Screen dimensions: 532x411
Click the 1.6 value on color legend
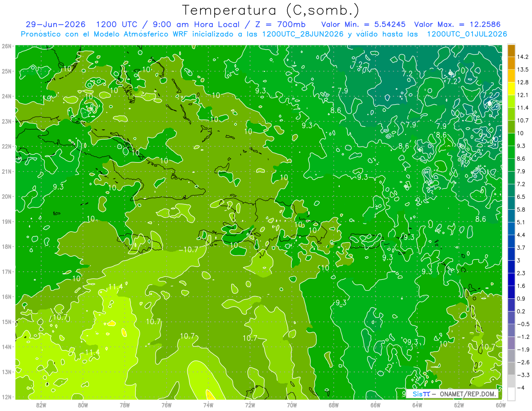click(521, 286)
